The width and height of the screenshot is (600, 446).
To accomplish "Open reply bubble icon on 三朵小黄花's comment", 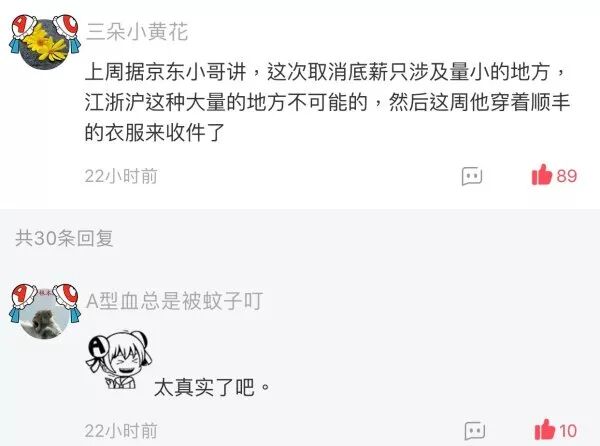I will pos(471,176).
